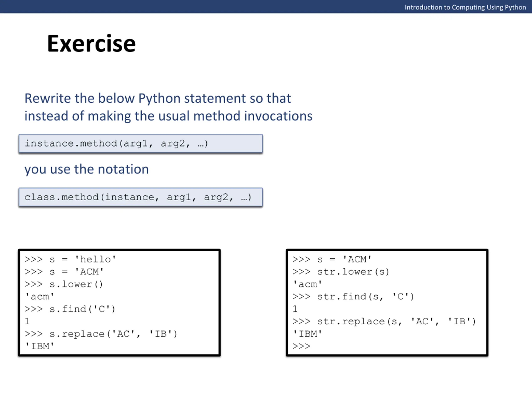Click the 'acm' output in left box

39,297
